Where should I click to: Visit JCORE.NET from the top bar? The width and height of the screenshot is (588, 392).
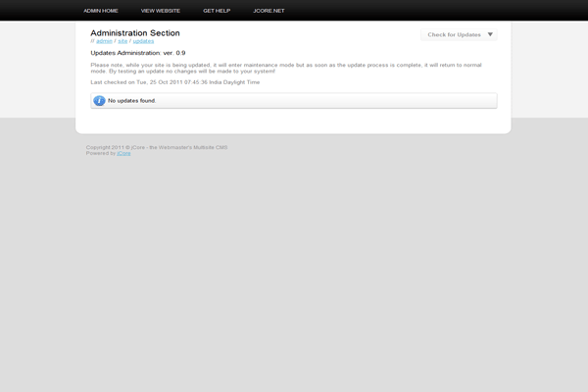(269, 10)
